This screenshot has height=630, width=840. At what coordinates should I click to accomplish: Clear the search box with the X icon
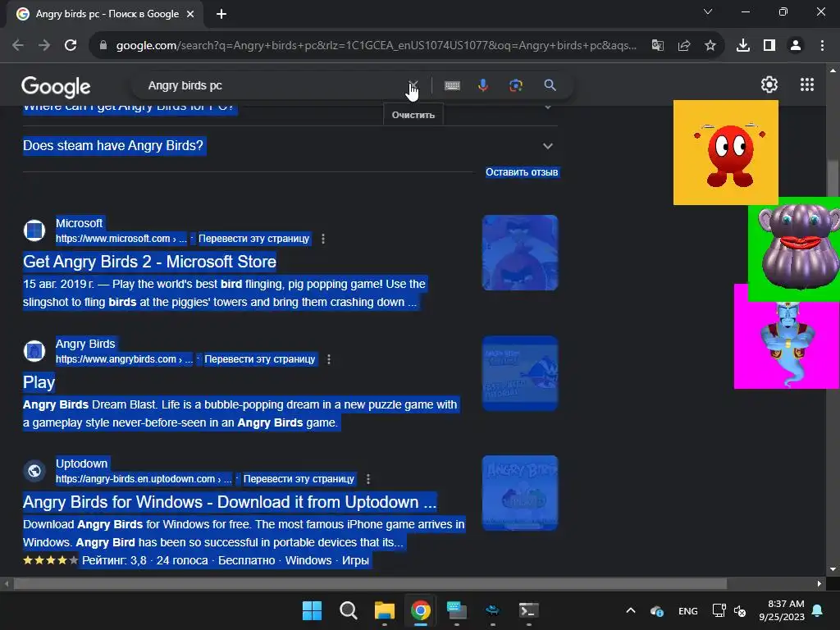(x=413, y=85)
